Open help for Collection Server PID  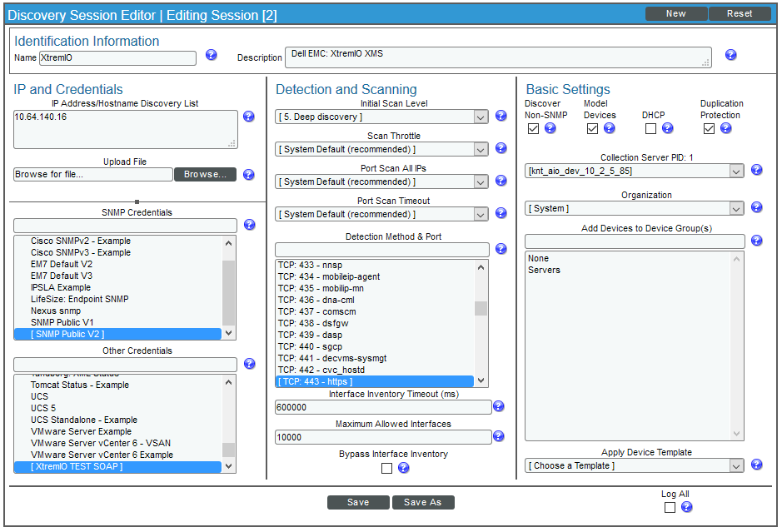point(756,170)
